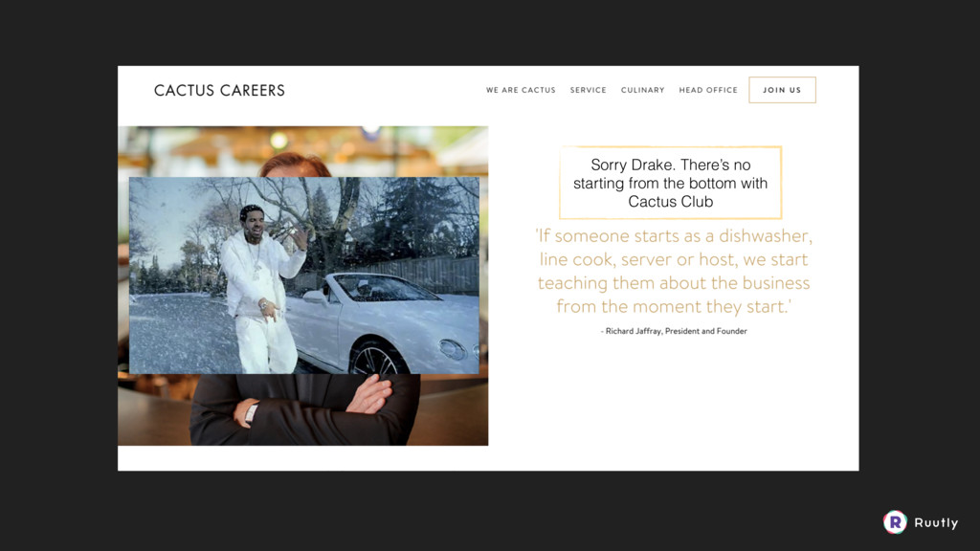Open the Service navigation link
980x551 pixels.
[589, 90]
